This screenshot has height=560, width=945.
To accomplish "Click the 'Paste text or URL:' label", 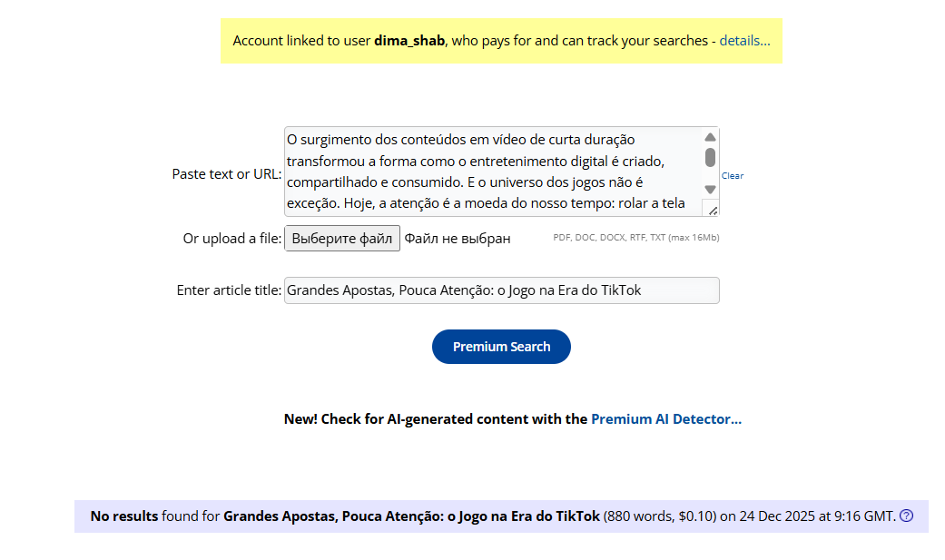I will click(227, 174).
